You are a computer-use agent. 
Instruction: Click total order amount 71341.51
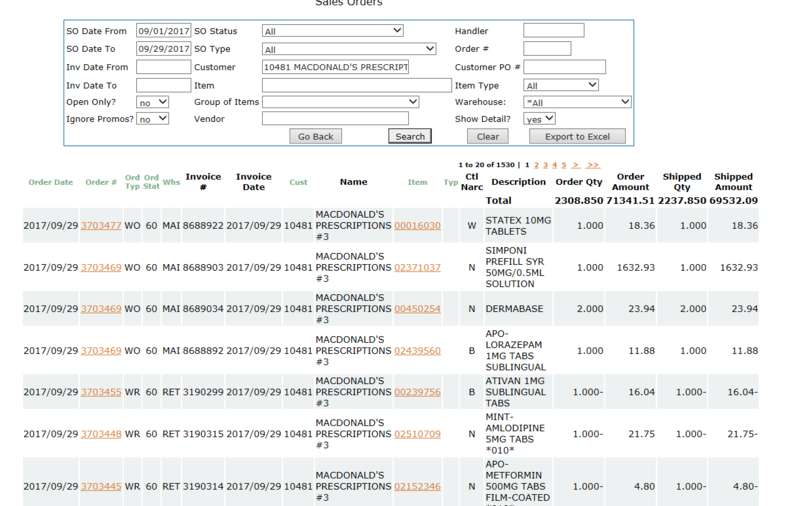pyautogui.click(x=630, y=200)
